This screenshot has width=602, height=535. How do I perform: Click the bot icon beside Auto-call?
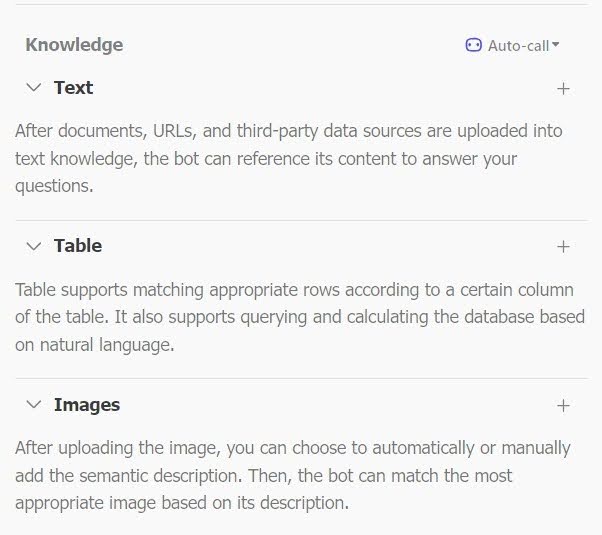(473, 45)
